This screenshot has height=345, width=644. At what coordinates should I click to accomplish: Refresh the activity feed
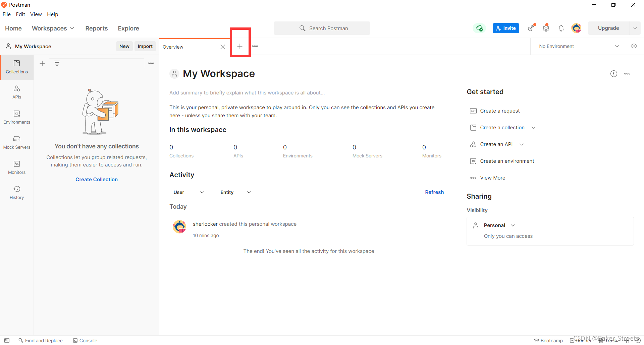(x=434, y=192)
